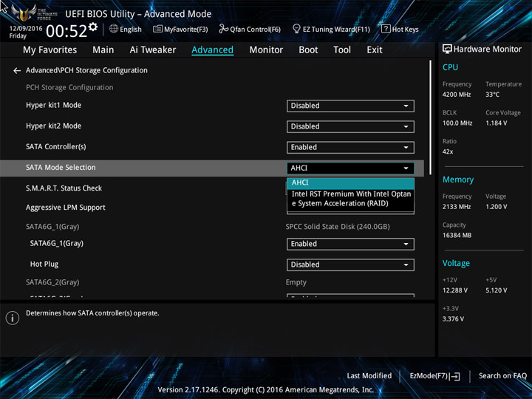Click the Hot Keys label
Viewport: 532px width, 399px height.
tap(406, 30)
